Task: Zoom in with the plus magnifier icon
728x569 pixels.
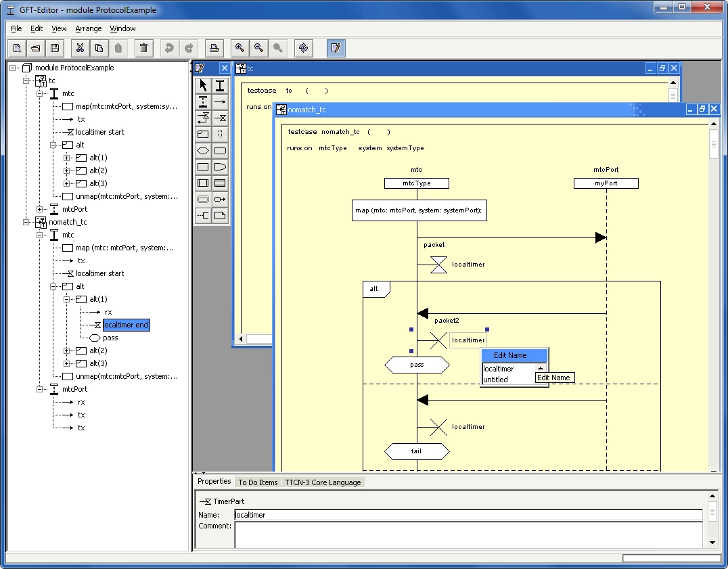Action: coord(239,48)
